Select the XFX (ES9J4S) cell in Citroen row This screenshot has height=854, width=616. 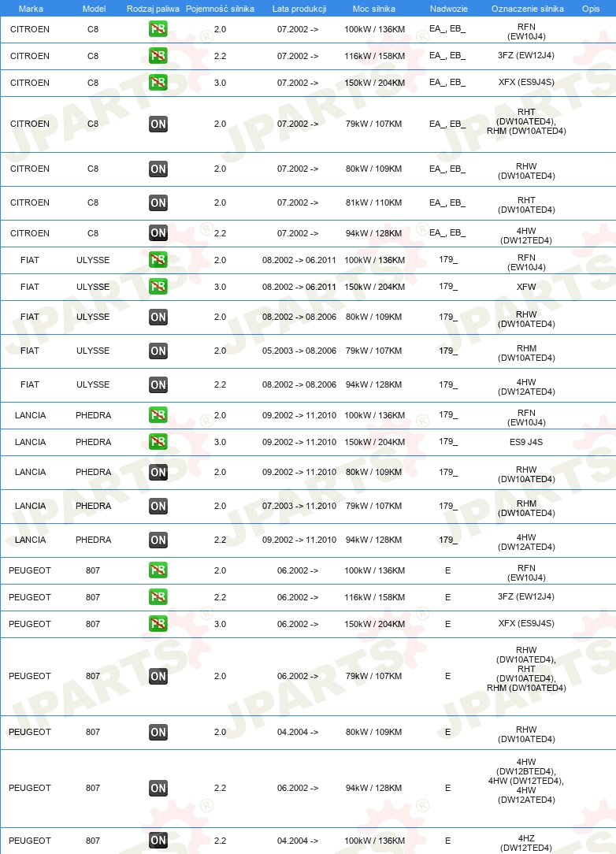point(526,82)
